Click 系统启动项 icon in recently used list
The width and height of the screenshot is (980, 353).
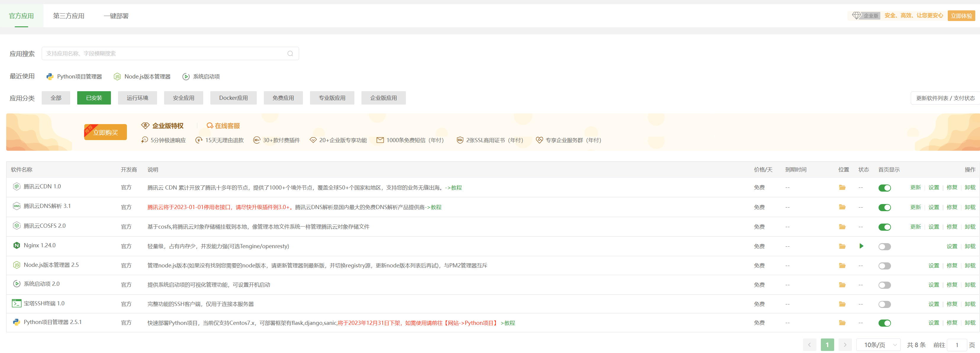pyautogui.click(x=186, y=76)
